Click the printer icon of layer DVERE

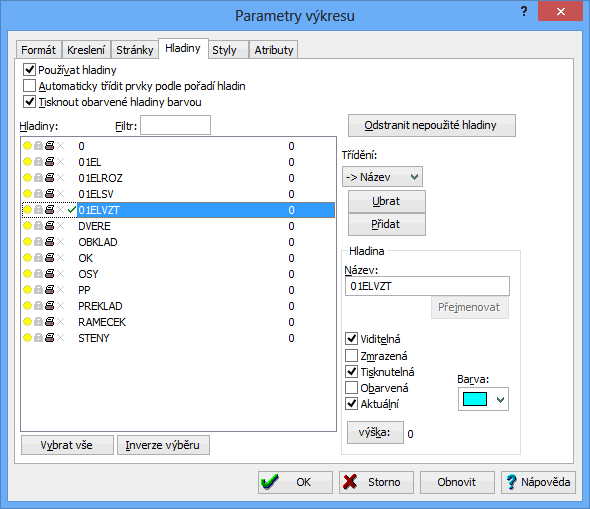tap(49, 226)
